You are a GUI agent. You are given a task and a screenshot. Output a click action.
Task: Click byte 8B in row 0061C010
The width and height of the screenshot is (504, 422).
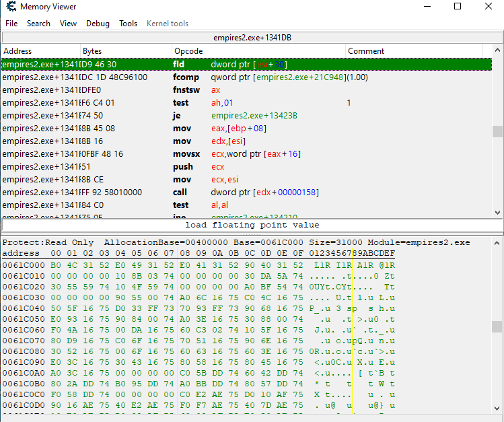137,276
